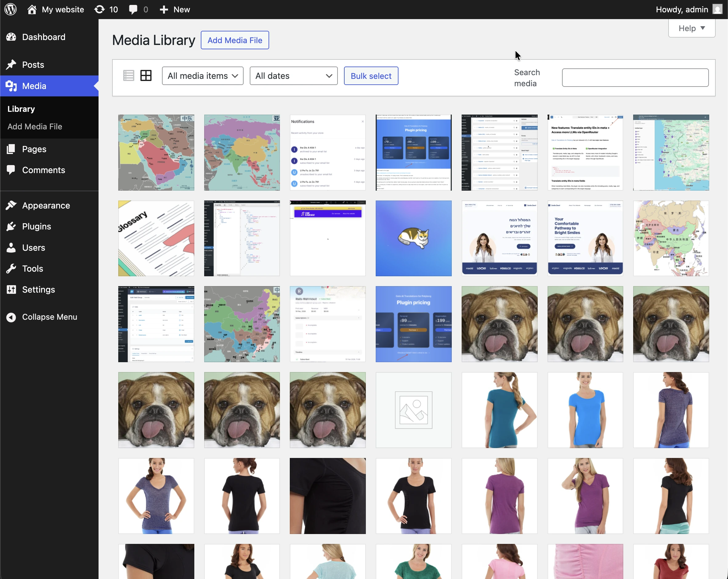Open the All media items dropdown

pyautogui.click(x=202, y=76)
